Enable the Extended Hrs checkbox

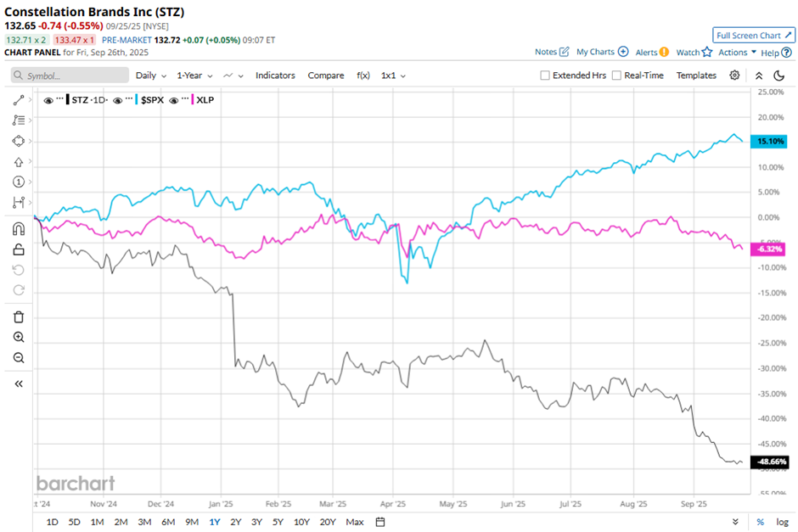coord(544,76)
